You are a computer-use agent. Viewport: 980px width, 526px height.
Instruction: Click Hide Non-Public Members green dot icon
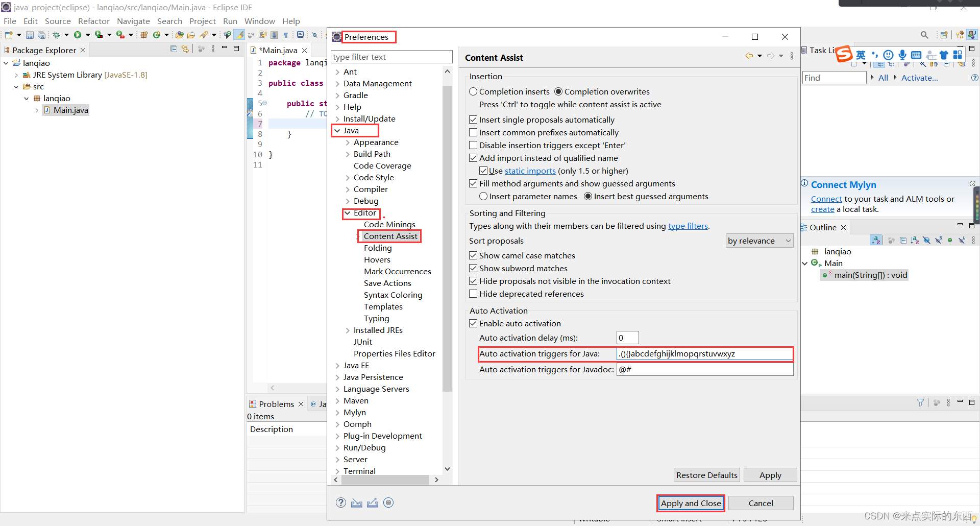point(950,240)
